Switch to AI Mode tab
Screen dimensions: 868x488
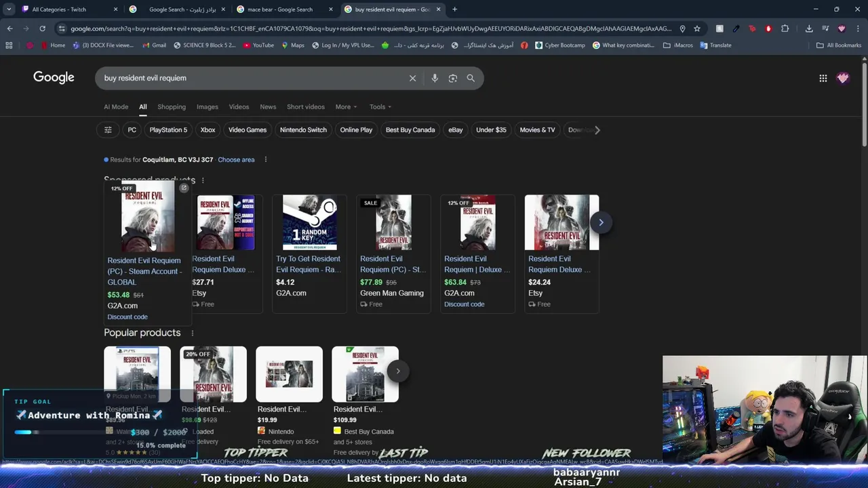[116, 106]
